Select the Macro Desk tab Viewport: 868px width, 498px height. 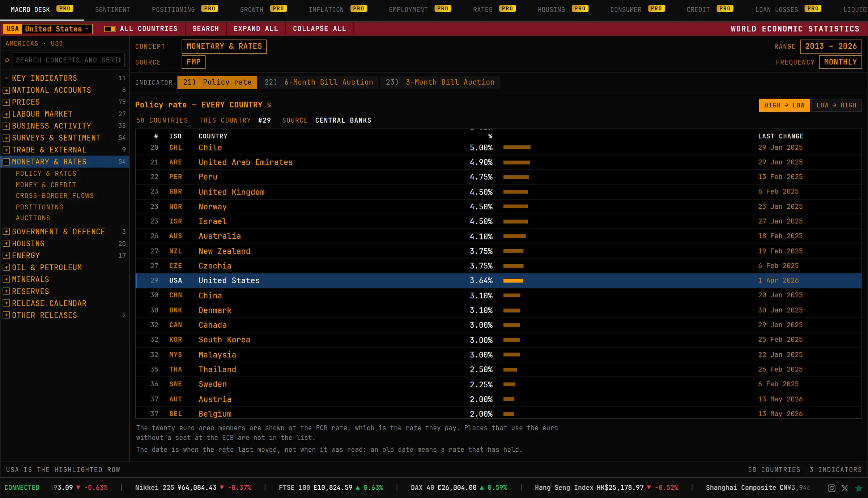42,10
